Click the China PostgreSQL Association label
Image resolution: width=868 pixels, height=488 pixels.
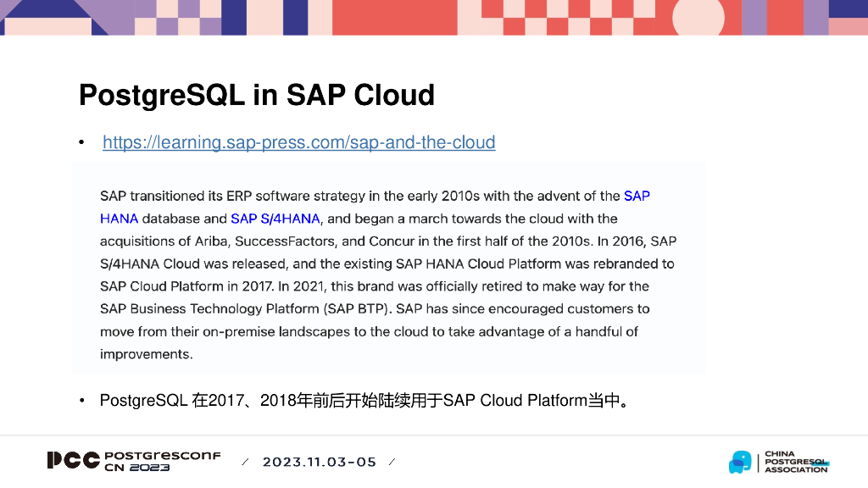[x=795, y=462]
